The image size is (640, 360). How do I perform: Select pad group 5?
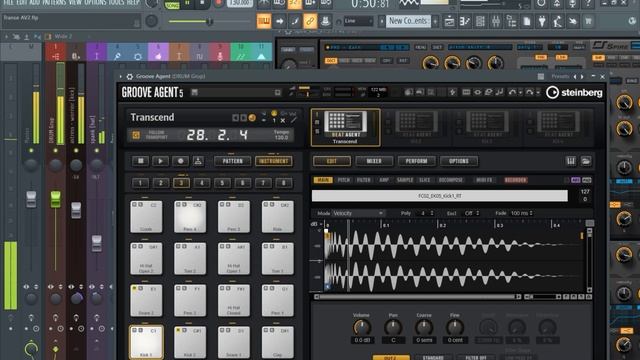coord(222,182)
